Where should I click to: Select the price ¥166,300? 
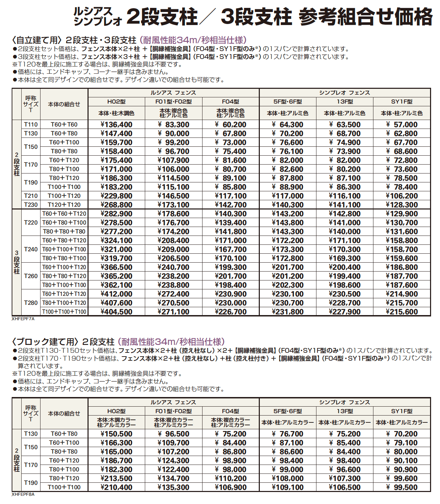116,443
